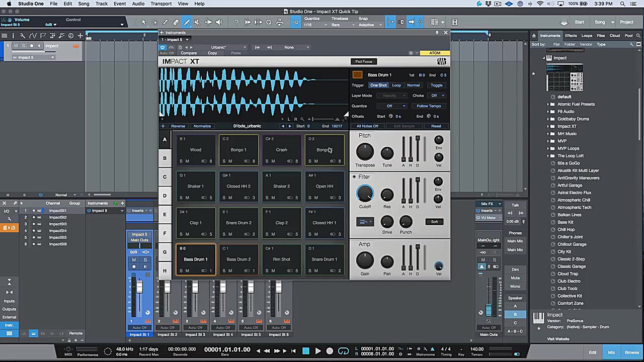
Task: Open the Quantize 1/16 dropdown
Action: [315, 25]
